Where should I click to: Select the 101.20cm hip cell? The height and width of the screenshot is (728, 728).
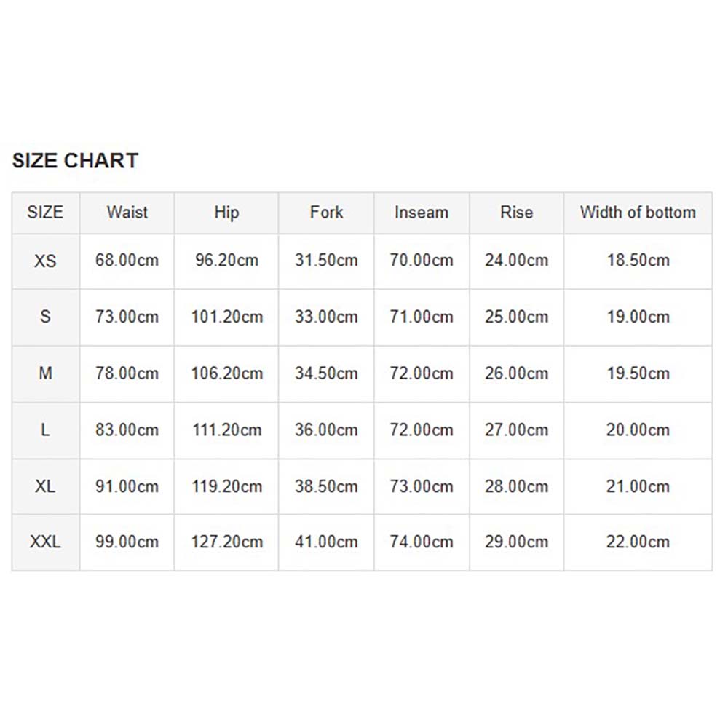click(226, 317)
